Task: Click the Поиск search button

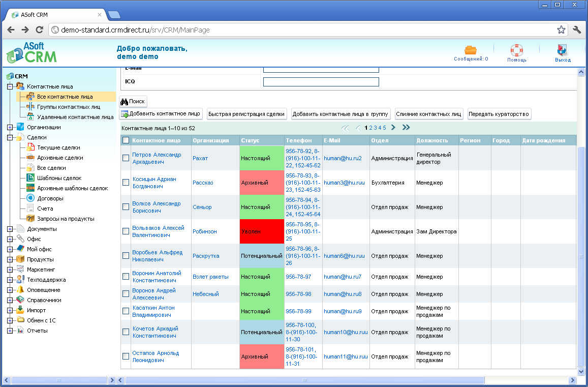Action: (133, 101)
